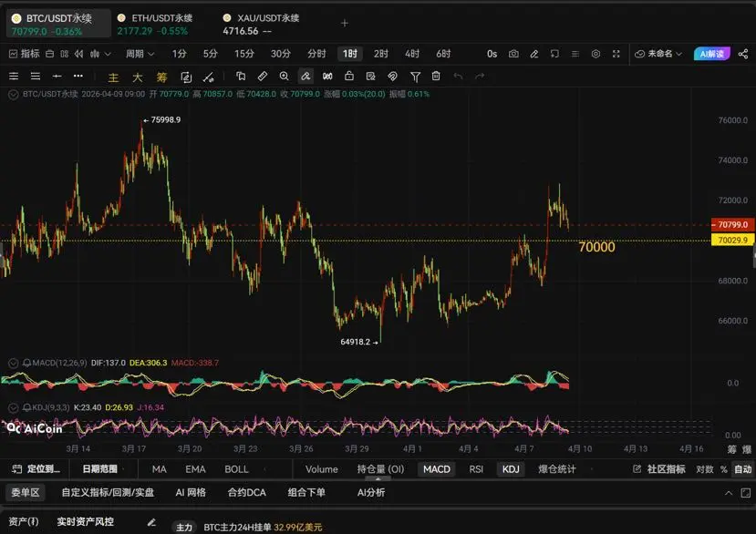Screen dimensions: 756x534
Task: Collapse the main chart info chevron
Action: 14,94
